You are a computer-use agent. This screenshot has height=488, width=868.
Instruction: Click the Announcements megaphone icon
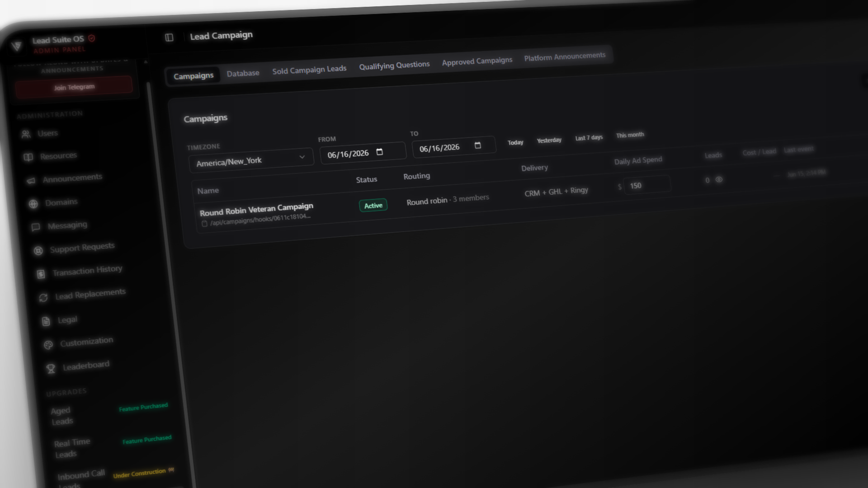[31, 181]
